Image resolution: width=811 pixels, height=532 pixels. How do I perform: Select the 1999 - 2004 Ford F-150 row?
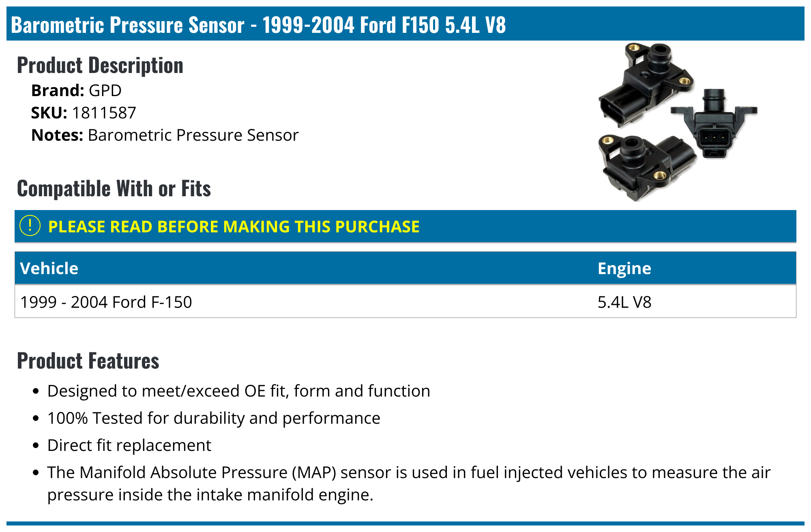pyautogui.click(x=106, y=302)
